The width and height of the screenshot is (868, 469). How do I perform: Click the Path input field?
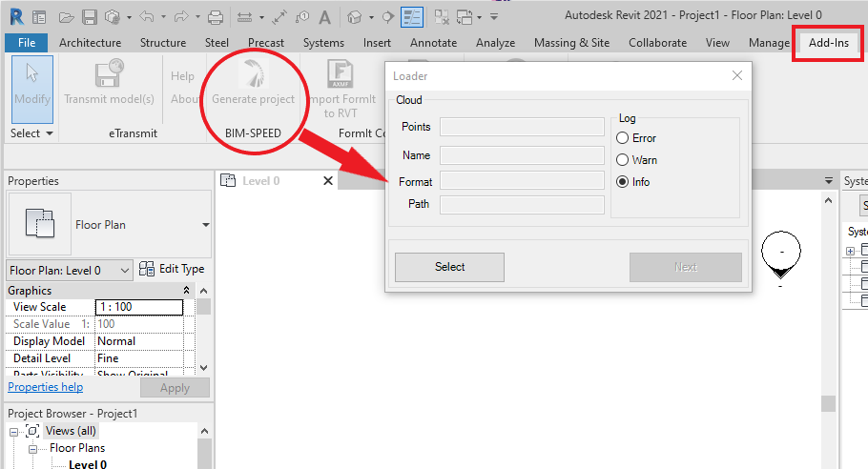522,205
